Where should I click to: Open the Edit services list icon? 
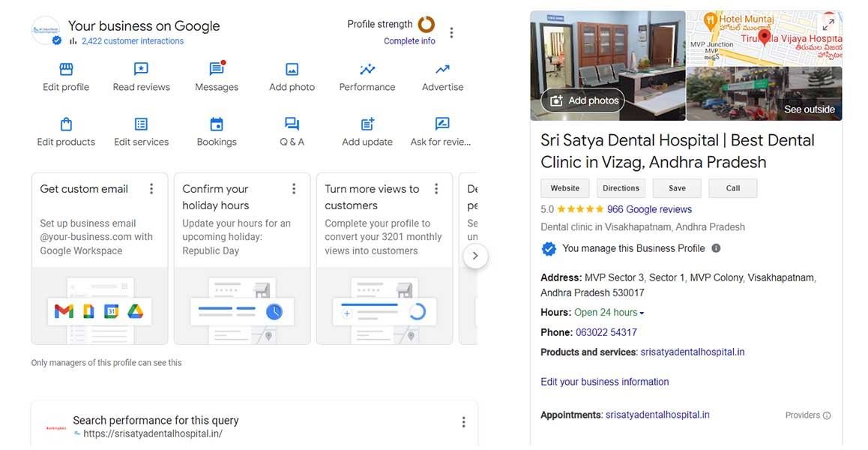pos(141,124)
